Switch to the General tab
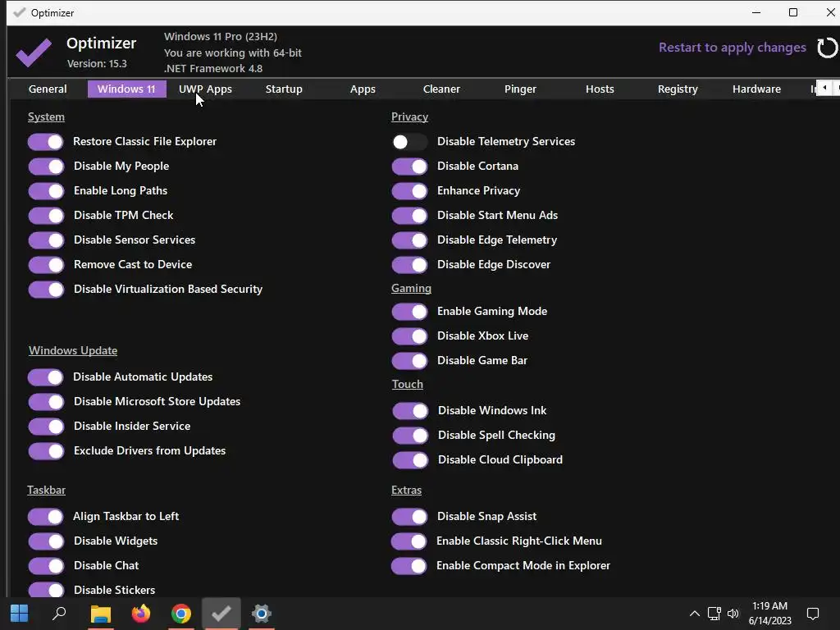The image size is (840, 630). [x=48, y=89]
